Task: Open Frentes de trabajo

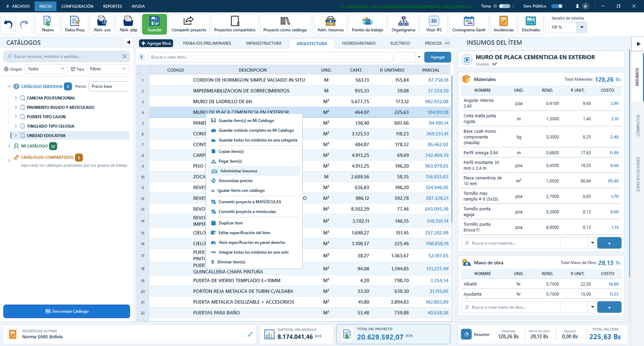Action: click(x=367, y=24)
